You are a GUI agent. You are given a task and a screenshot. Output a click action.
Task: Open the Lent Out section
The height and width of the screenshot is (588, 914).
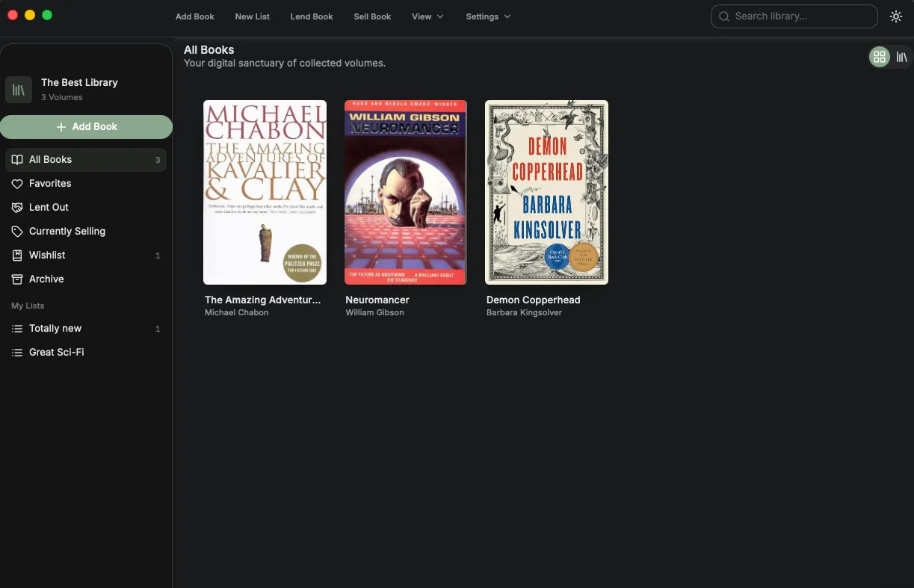click(86, 208)
